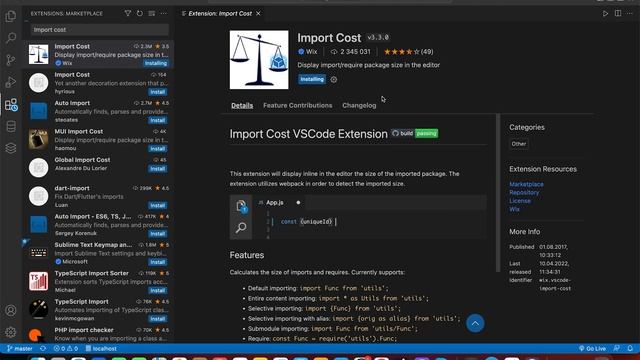Switch to the Changelog tab
The height and width of the screenshot is (360, 640).
359,105
